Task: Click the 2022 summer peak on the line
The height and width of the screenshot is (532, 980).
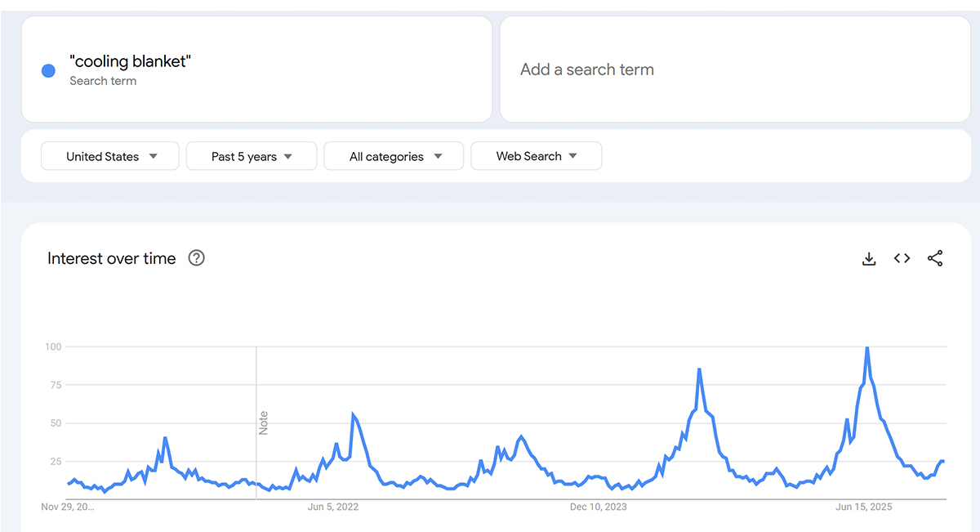Action: 354,415
